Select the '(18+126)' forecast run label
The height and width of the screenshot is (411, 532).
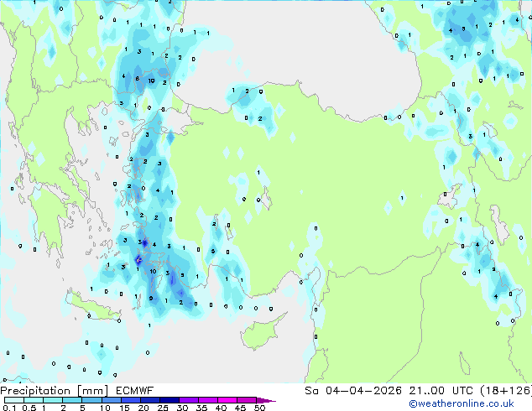point(506,391)
